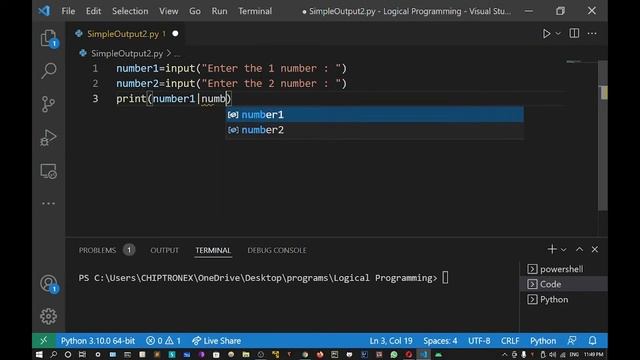The width and height of the screenshot is (640, 360).
Task: Open the new terminal launch profile dropdown
Action: click(x=564, y=249)
